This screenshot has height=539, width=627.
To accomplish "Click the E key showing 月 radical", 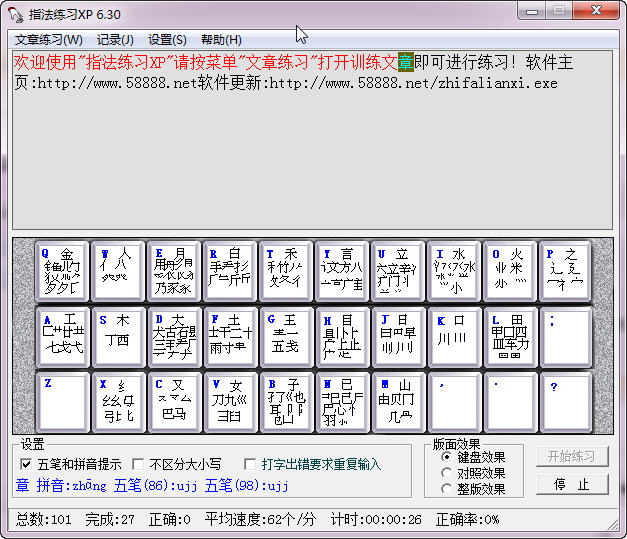I will (174, 271).
